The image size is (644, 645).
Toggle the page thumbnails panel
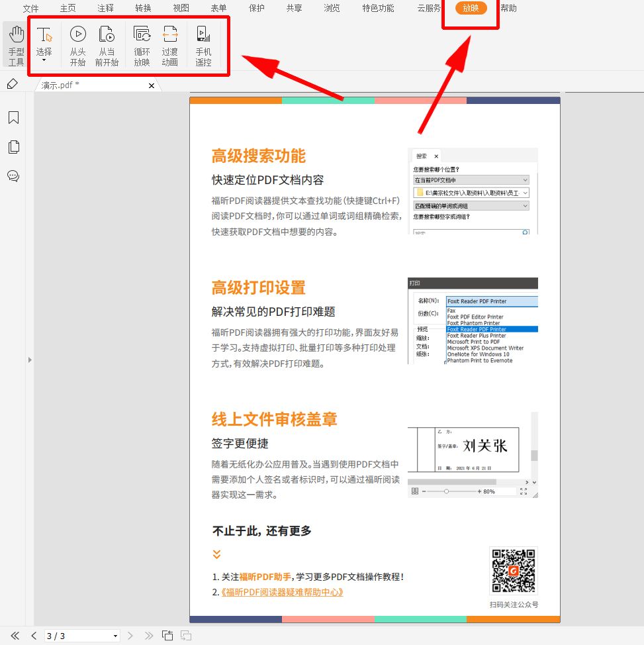[x=13, y=147]
